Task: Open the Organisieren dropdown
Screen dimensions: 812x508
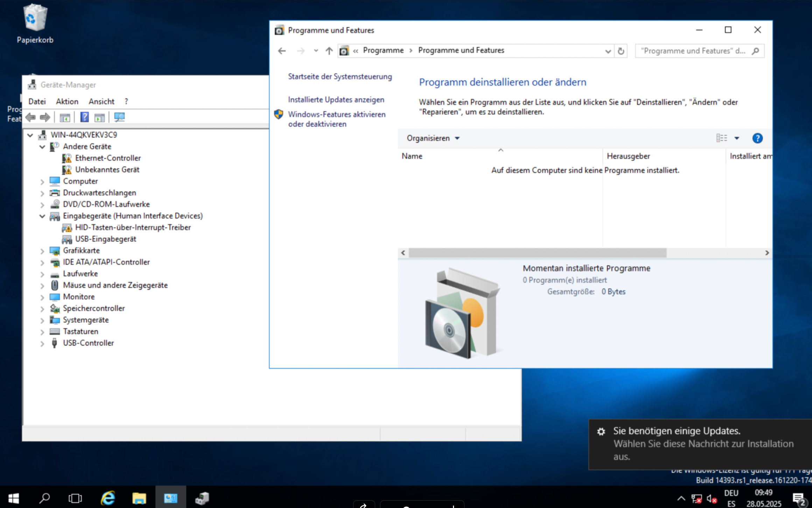Action: (x=433, y=138)
